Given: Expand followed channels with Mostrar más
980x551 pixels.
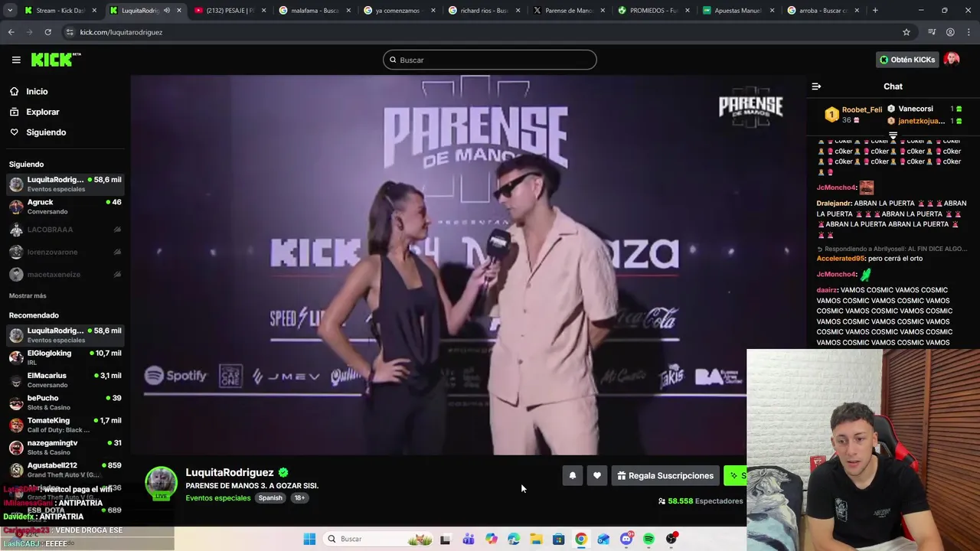Looking at the screenshot, I should (x=28, y=295).
